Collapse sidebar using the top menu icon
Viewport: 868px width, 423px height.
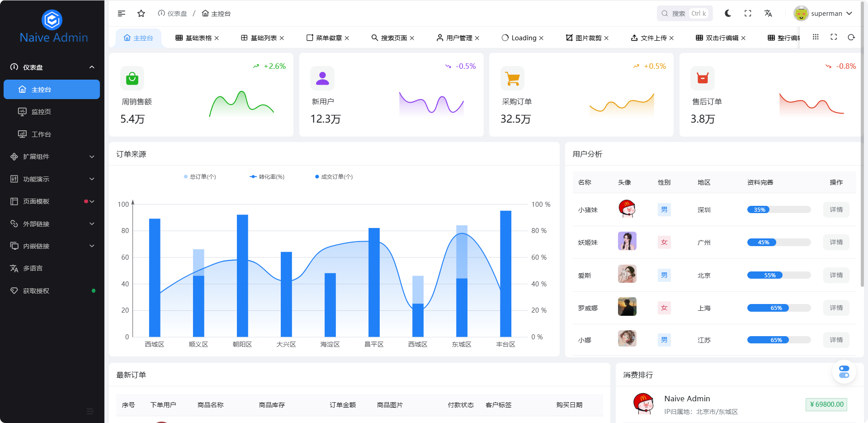pyautogui.click(x=121, y=14)
